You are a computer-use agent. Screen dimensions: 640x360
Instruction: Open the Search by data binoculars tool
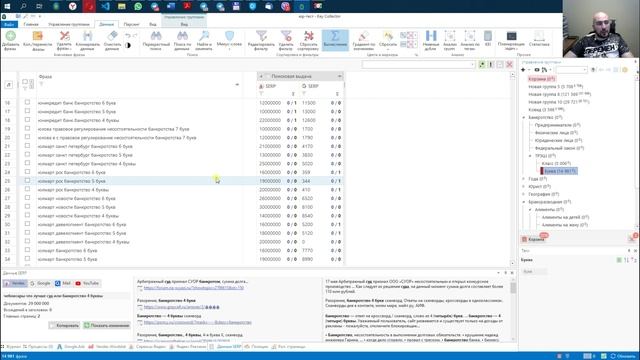(x=182, y=36)
